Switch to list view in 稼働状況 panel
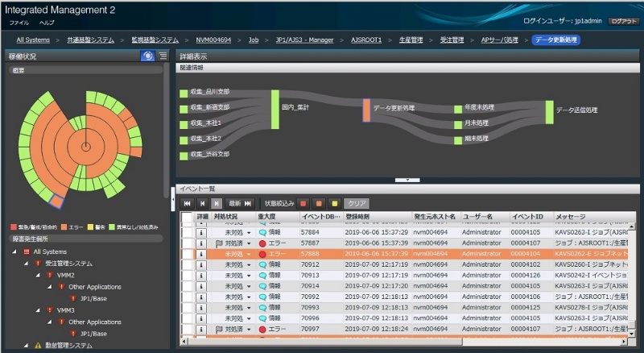Image resolution: width=644 pixels, height=353 pixels. pyautogui.click(x=163, y=56)
